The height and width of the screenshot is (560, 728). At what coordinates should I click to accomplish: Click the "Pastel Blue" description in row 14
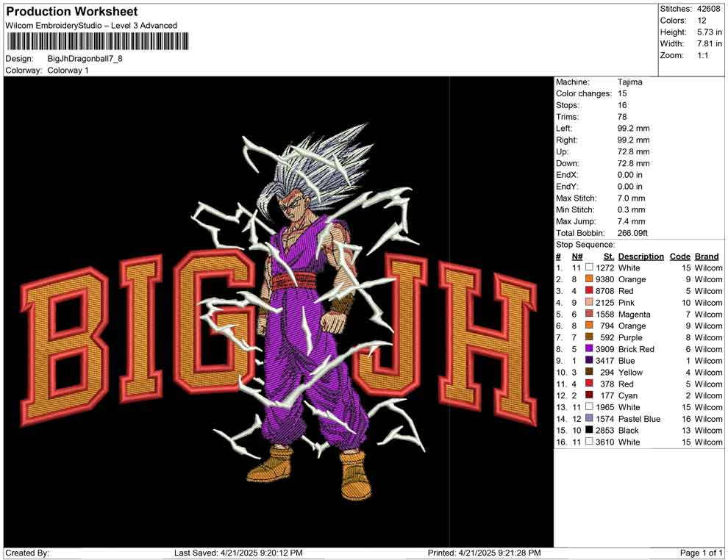pos(639,418)
